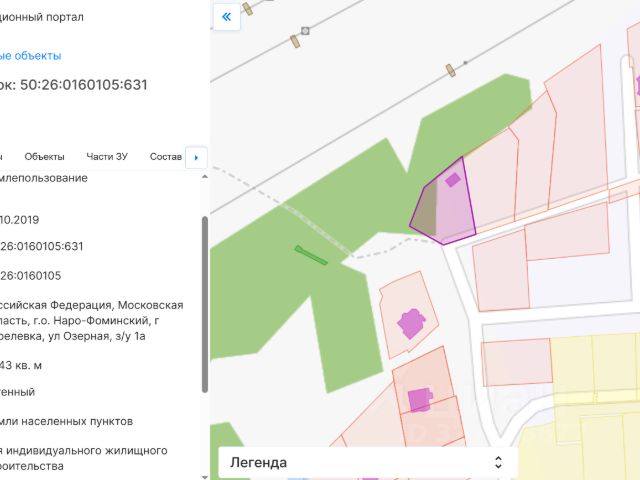Click the small building inside highlighted parcel
This screenshot has width=640, height=480.
click(453, 180)
